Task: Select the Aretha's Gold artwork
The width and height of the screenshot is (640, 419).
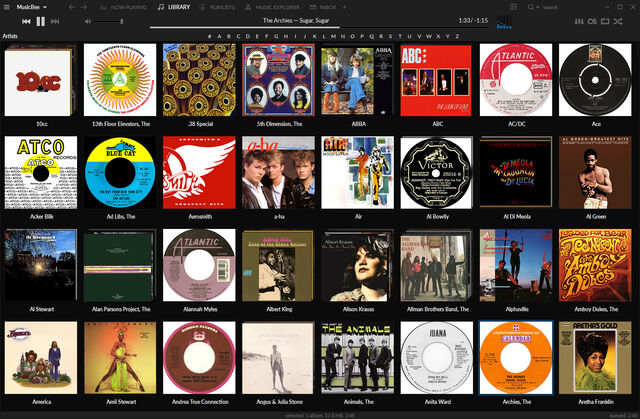Action: (x=595, y=358)
